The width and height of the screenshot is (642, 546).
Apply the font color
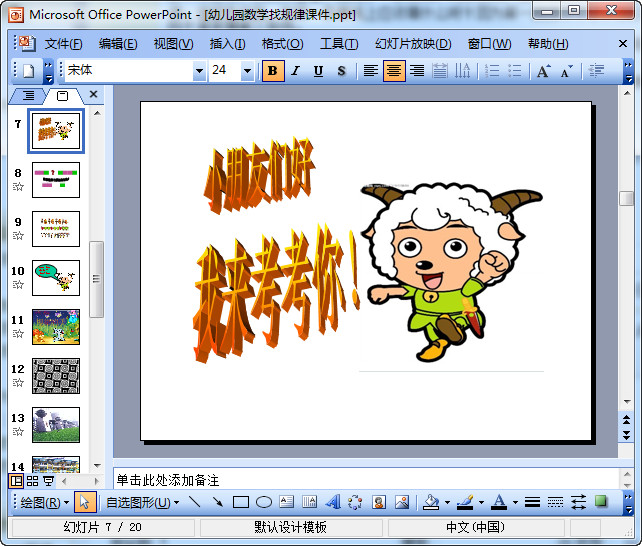coord(499,502)
